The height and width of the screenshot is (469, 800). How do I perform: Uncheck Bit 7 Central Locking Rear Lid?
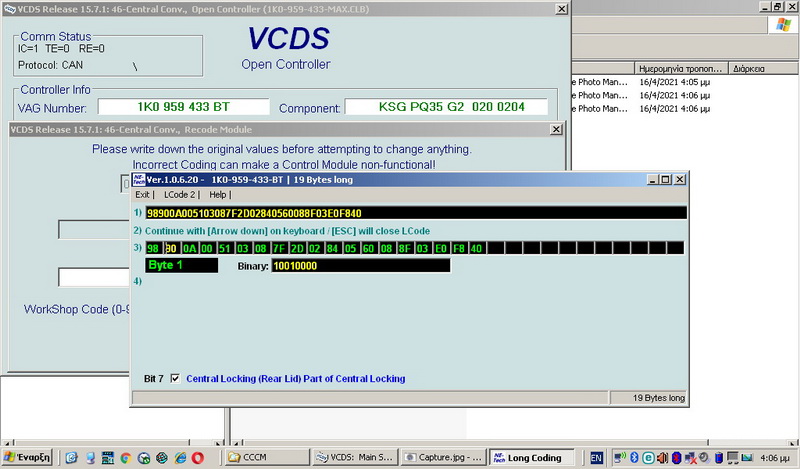coord(175,378)
